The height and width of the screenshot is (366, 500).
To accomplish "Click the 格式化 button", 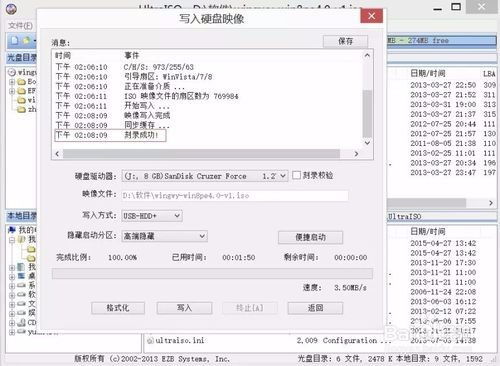I will 118,308.
